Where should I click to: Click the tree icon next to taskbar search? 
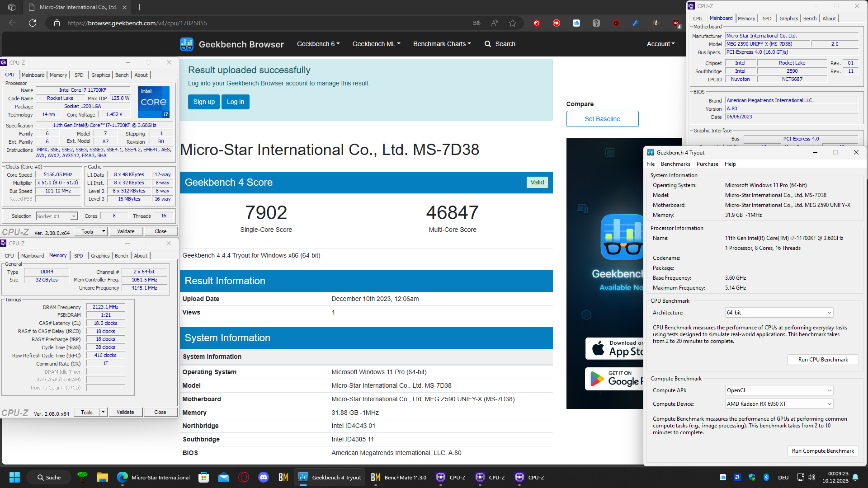(82, 476)
